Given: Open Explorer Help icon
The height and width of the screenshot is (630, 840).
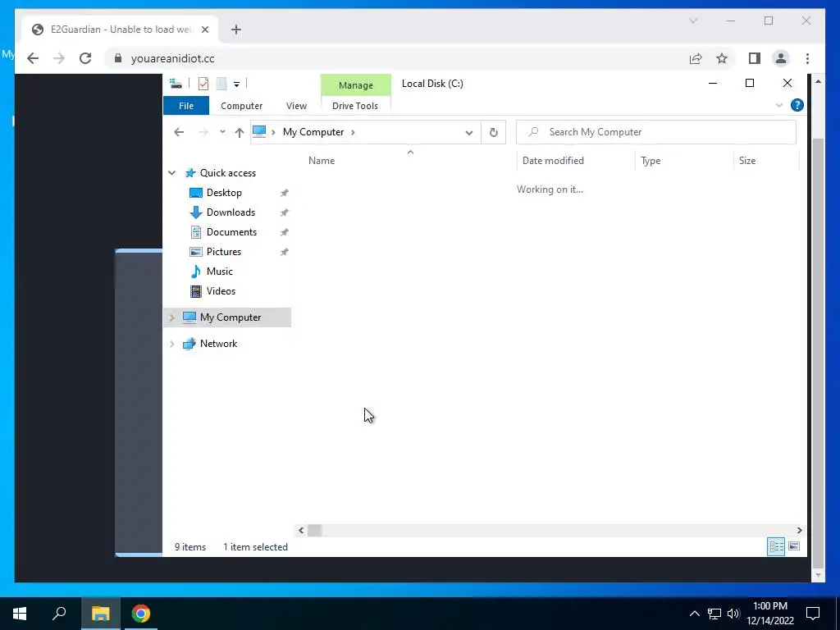Looking at the screenshot, I should [x=797, y=106].
